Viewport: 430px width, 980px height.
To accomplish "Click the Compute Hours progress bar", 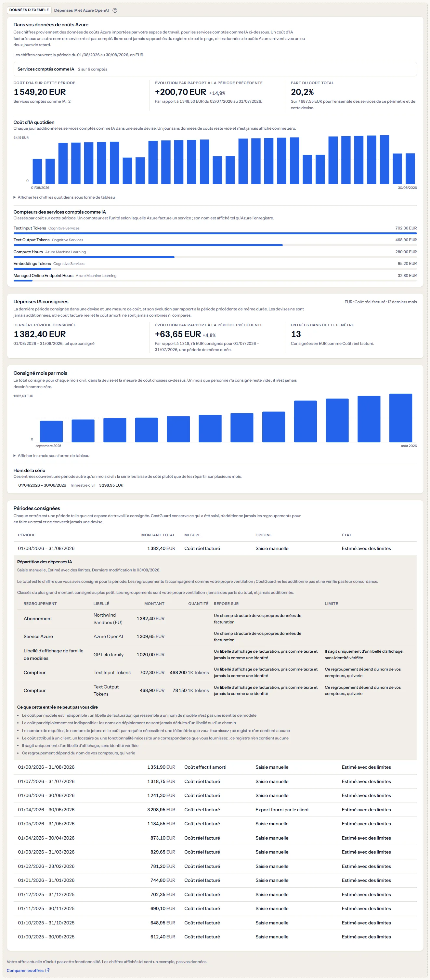I will click(215, 257).
